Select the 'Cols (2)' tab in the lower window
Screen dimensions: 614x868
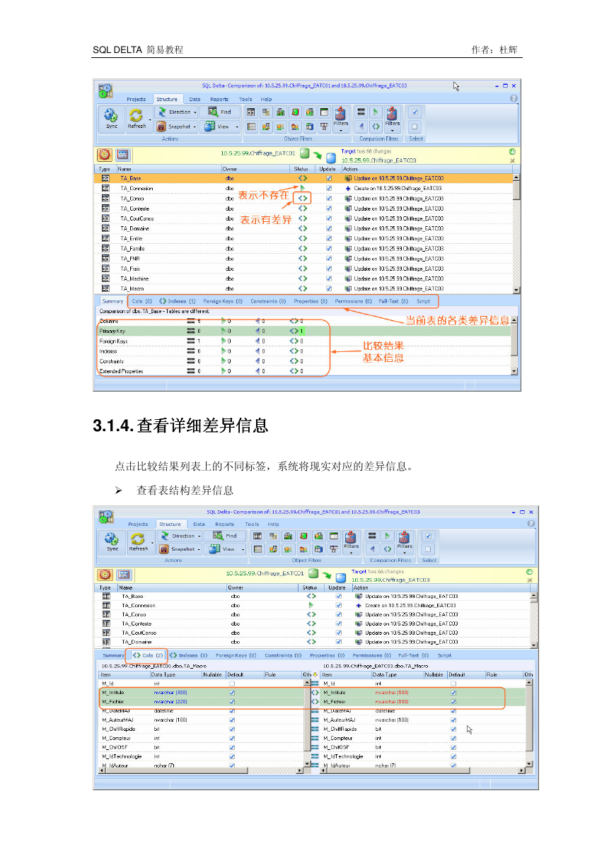pos(148,655)
